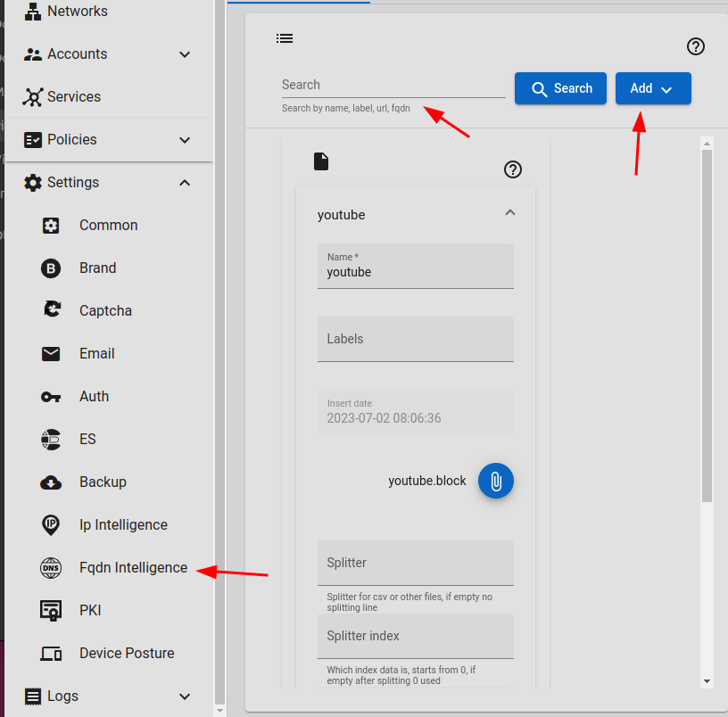728x717 pixels.
Task: Click the youtube.block file name
Action: pos(426,481)
